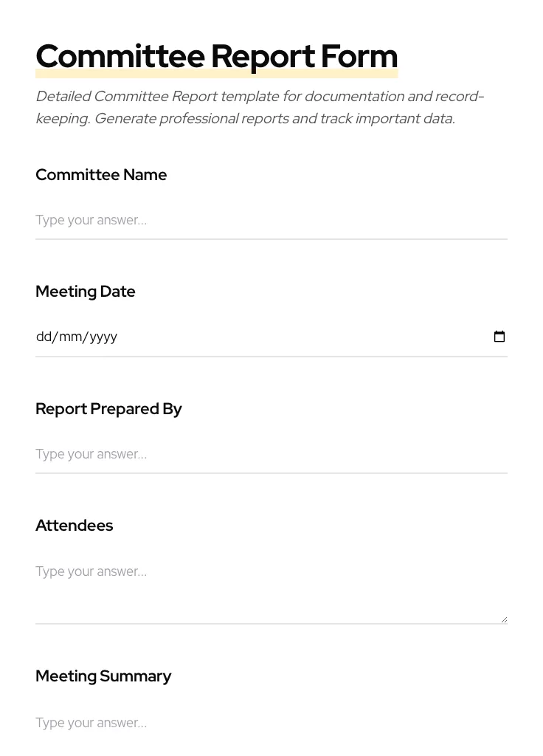Click the Committee Name label

101,175
